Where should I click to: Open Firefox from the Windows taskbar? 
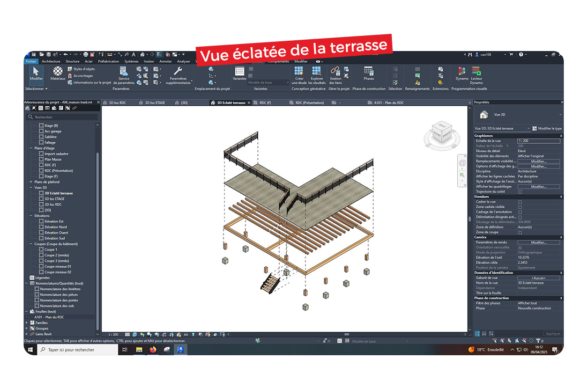(153, 350)
